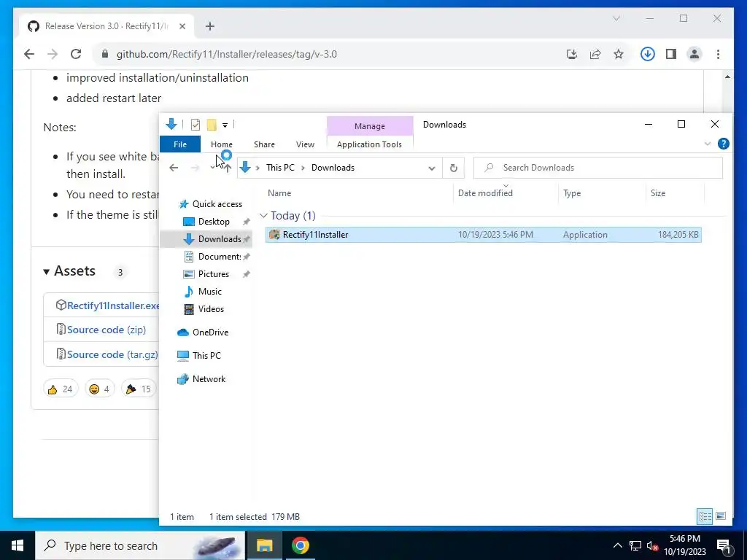Open OneDrive in the navigation pane

coord(210,332)
